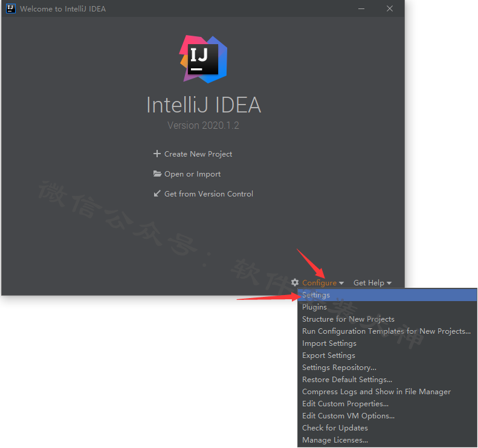Click the gear icon next to Configure
This screenshot has width=478, height=448.
click(x=295, y=282)
